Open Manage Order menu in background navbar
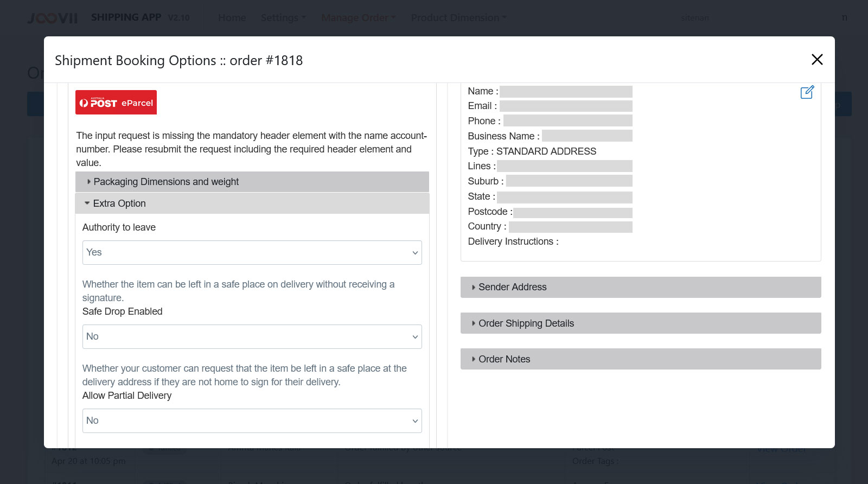 359,18
